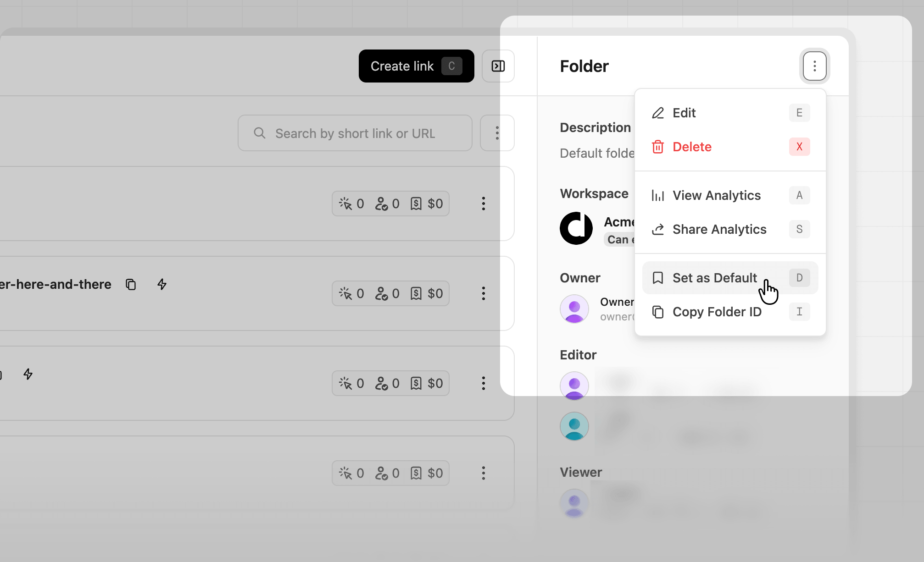Viewport: 924px width, 562px height.
Task: Click the Description heading
Action: tap(595, 127)
